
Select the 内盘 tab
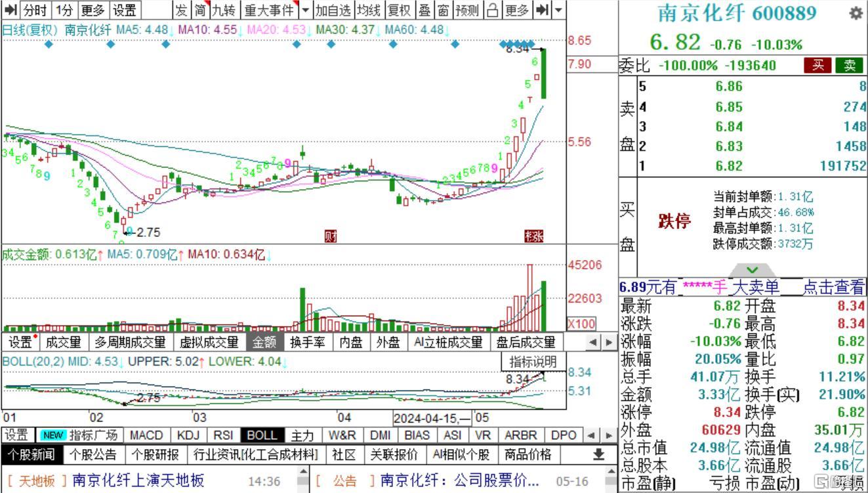tap(351, 342)
